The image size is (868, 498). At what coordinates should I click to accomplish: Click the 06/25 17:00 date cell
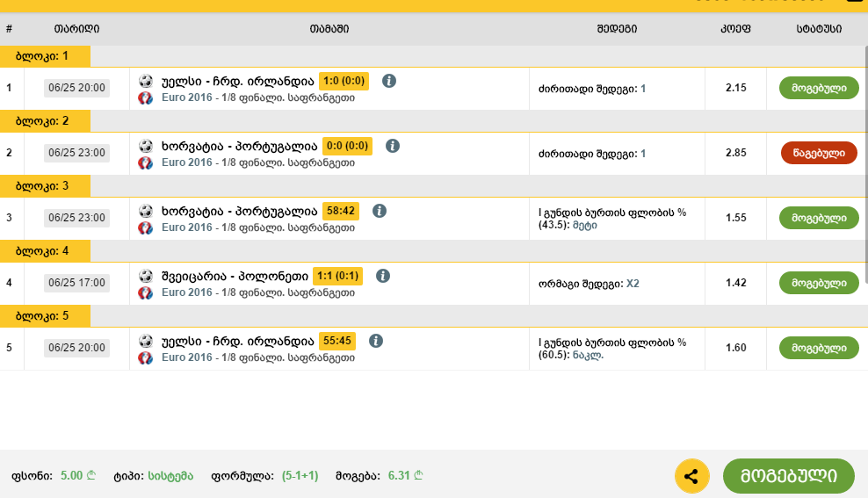point(77,283)
